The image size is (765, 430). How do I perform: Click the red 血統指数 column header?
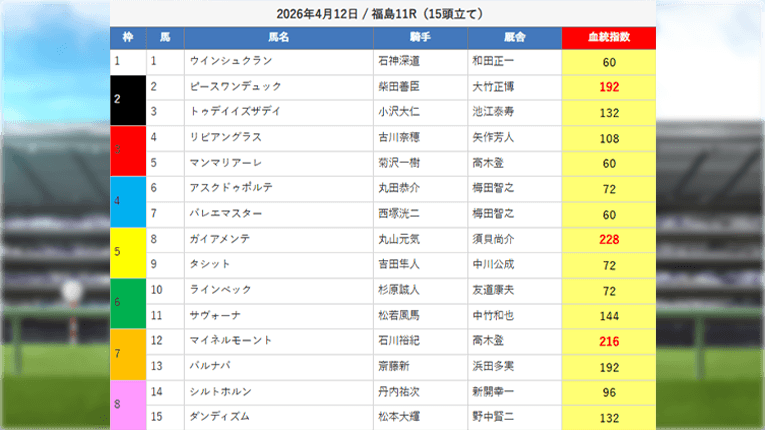coord(609,38)
